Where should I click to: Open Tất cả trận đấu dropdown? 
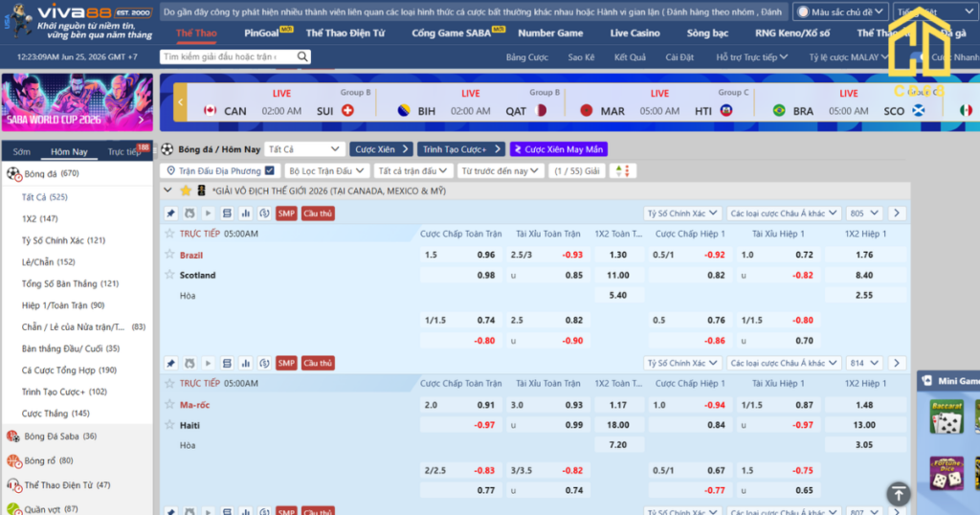[412, 170]
